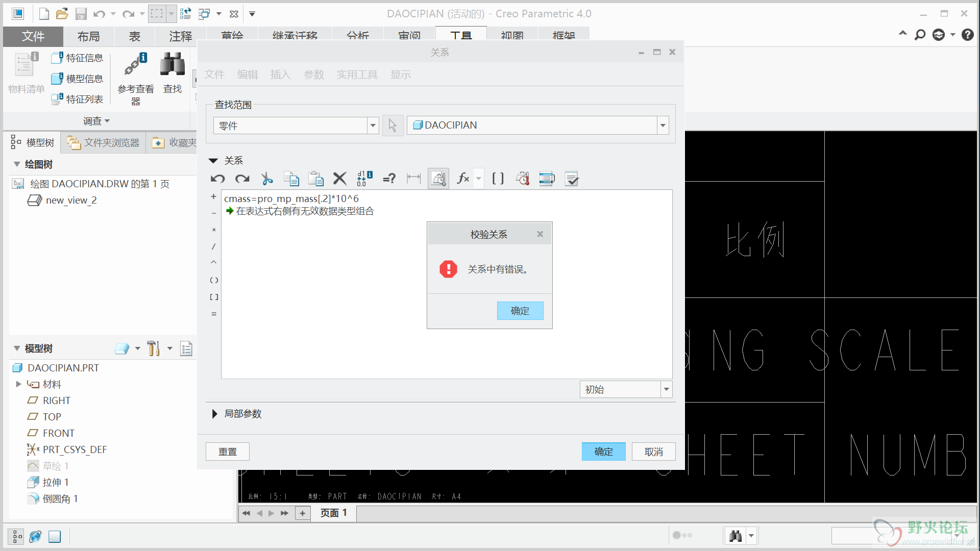
Task: Insert square brackets from side palette
Action: click(214, 297)
